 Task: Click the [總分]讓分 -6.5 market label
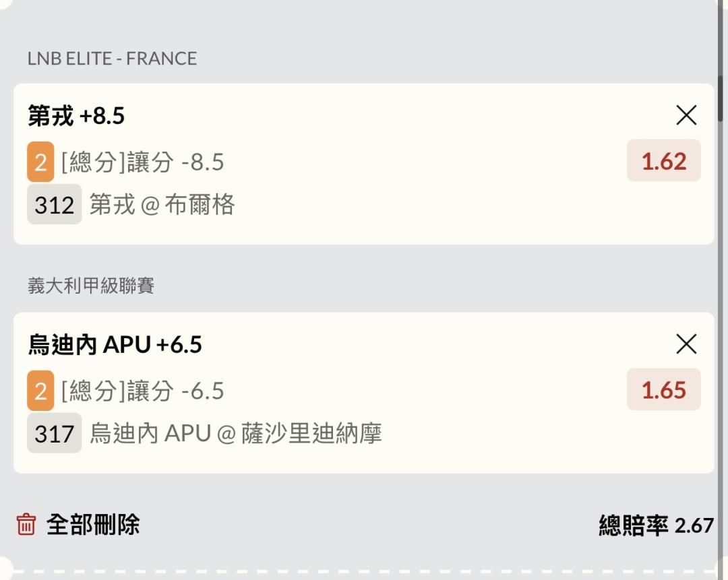pos(142,391)
